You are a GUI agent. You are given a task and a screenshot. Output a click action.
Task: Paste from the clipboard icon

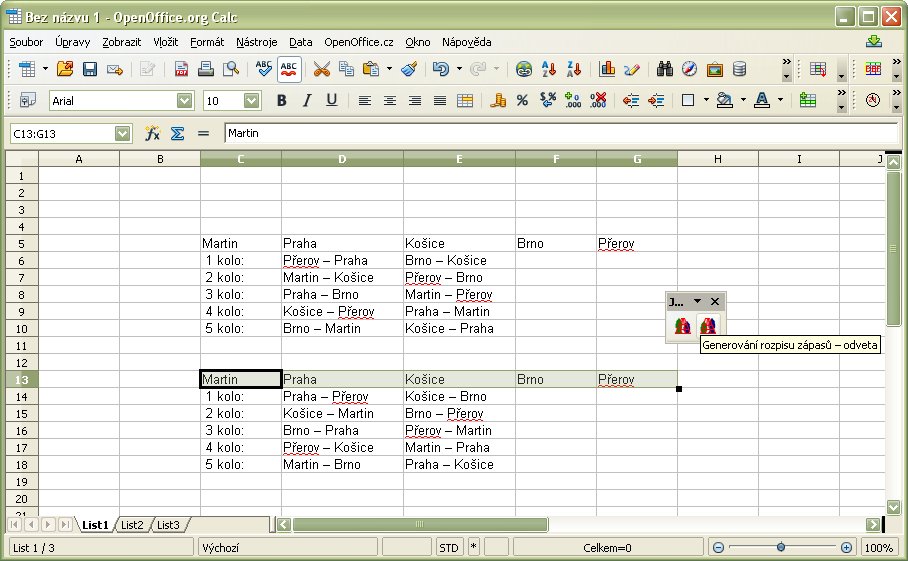pos(371,69)
